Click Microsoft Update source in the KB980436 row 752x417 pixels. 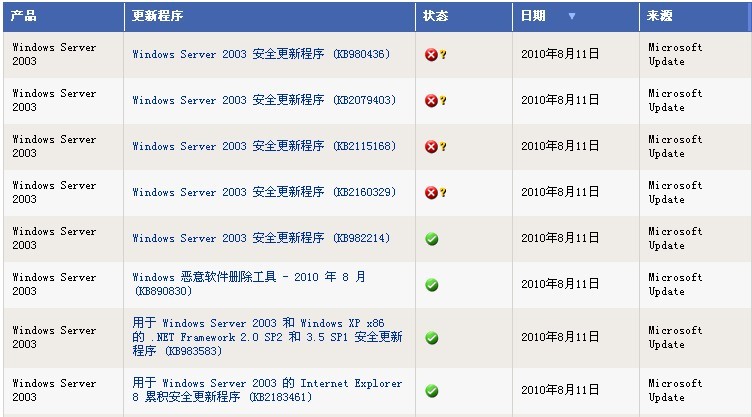[675, 54]
